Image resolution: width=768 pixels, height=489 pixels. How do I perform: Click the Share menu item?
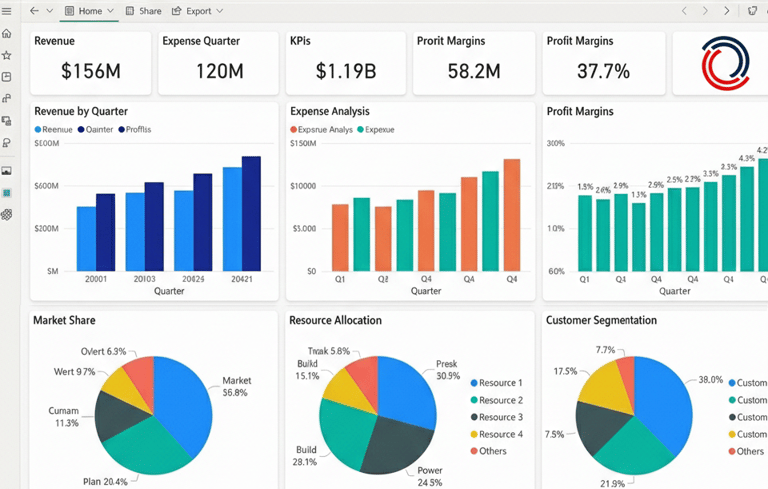click(143, 11)
